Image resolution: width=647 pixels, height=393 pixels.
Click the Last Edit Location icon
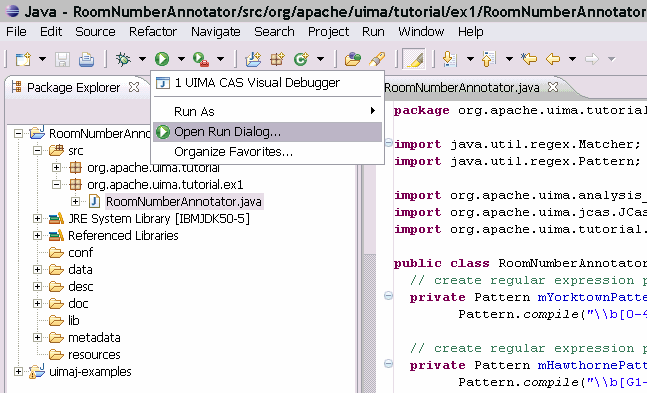[x=529, y=59]
